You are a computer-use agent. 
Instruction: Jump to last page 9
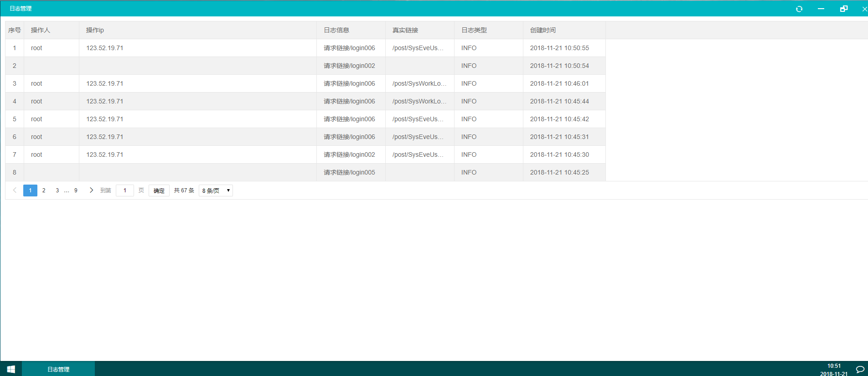point(76,191)
